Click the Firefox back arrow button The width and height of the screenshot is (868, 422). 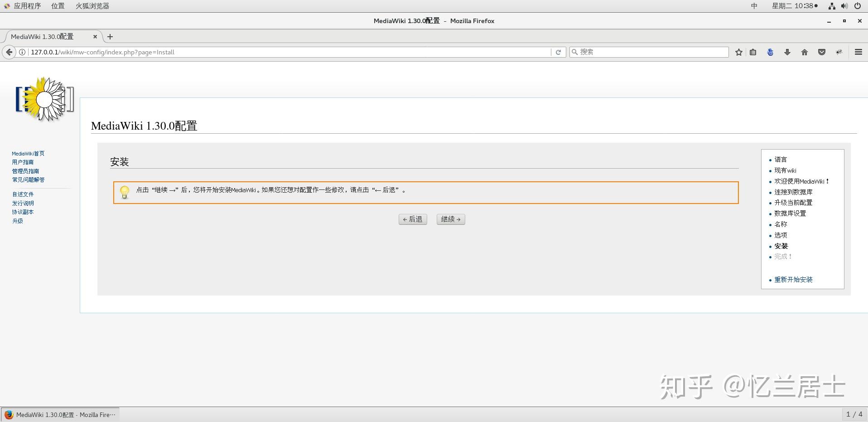9,52
